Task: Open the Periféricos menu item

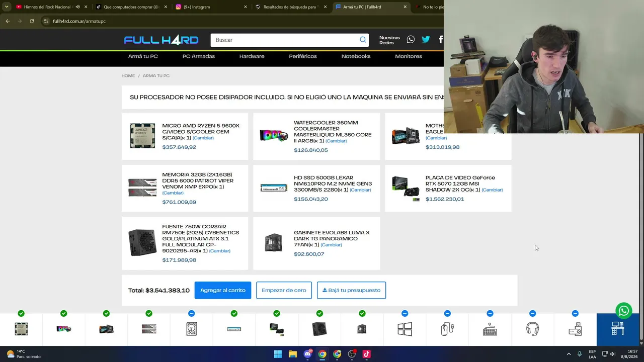Action: click(x=303, y=56)
